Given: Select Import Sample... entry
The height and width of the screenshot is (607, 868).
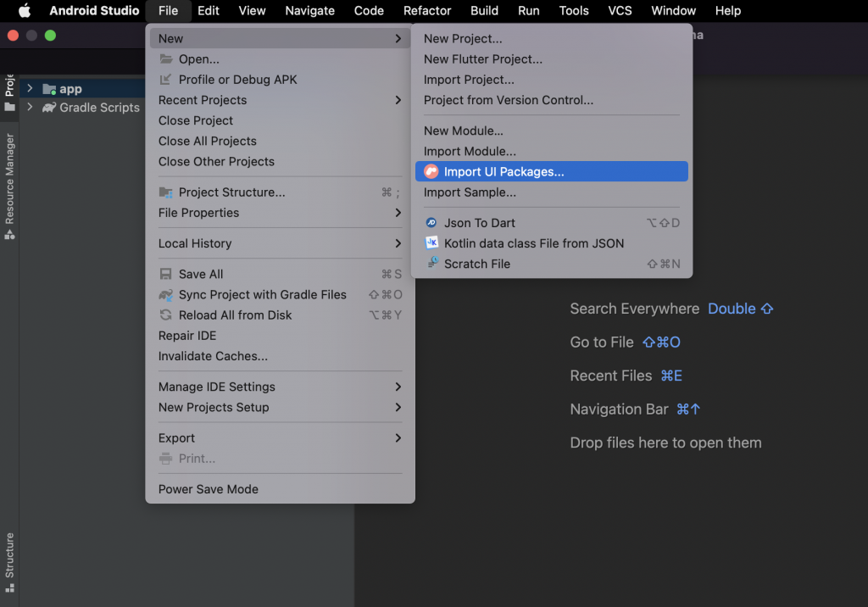Looking at the screenshot, I should tap(551, 192).
